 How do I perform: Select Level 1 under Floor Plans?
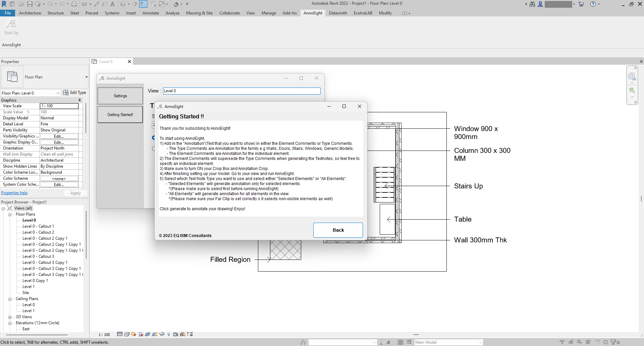28,287
